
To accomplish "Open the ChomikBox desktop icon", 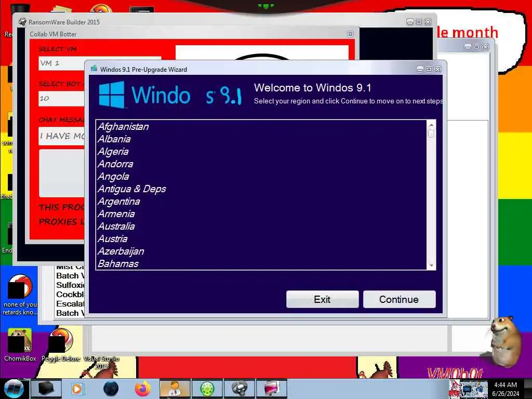I will click(20, 345).
